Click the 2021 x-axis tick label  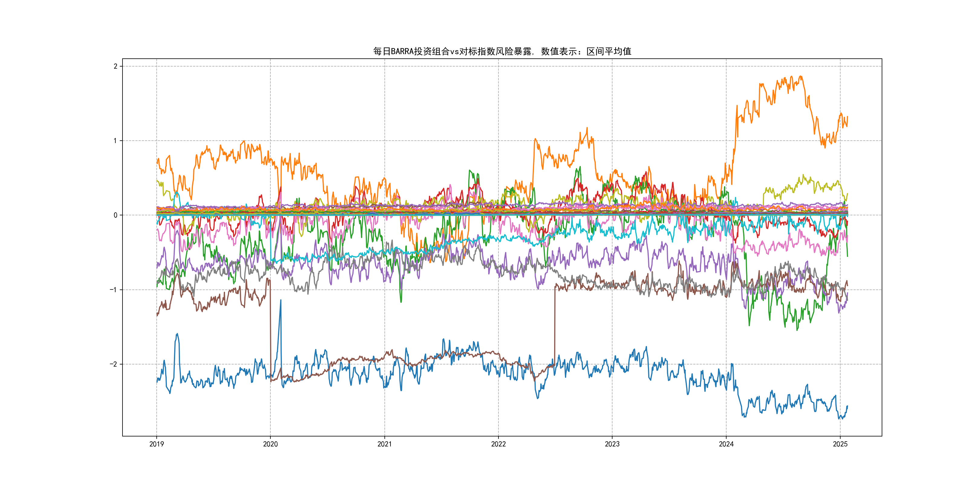[x=384, y=444]
